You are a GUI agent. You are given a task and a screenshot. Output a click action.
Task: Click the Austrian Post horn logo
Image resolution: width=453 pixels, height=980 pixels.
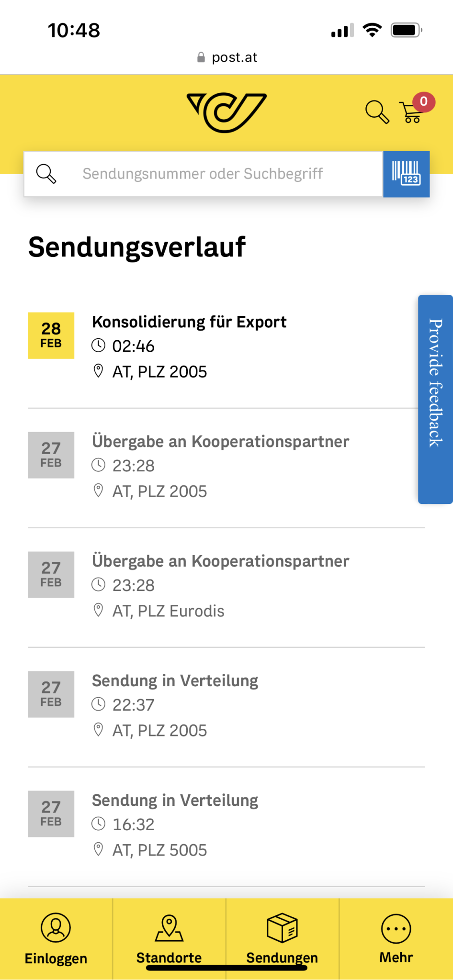(226, 112)
